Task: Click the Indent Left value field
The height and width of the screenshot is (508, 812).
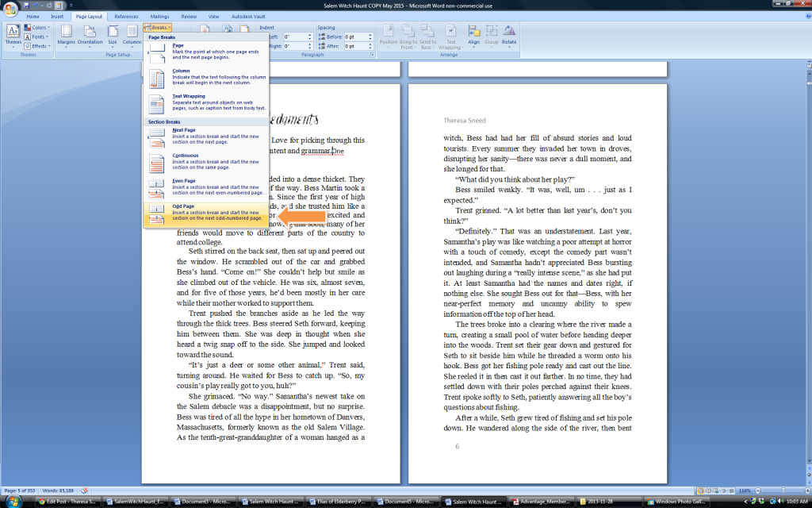Action: point(295,37)
